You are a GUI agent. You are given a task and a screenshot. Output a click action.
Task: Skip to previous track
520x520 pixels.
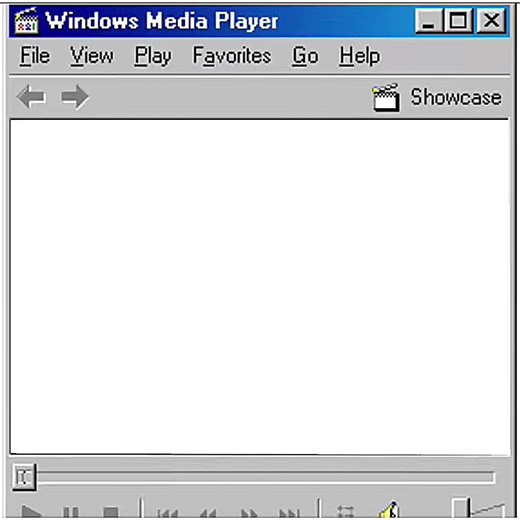[167, 513]
